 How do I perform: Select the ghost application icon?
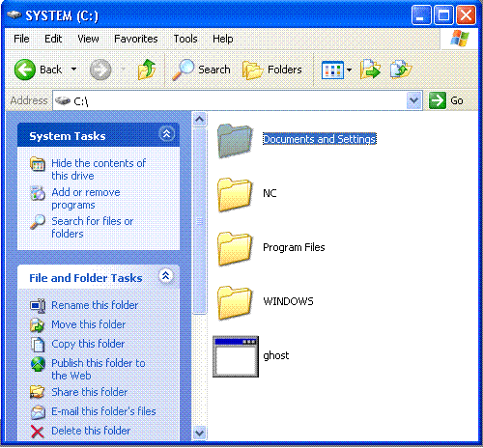coord(236,356)
